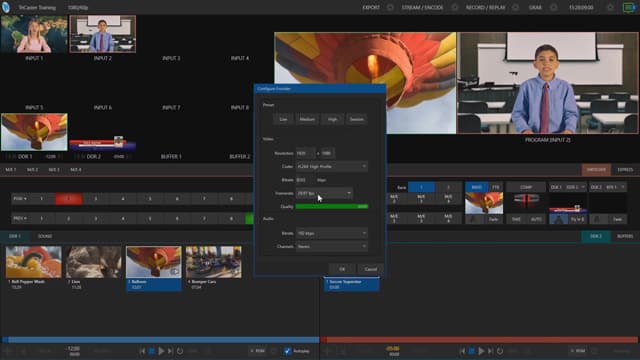
Task: Open the PREV row dropdown
Action: [20, 218]
